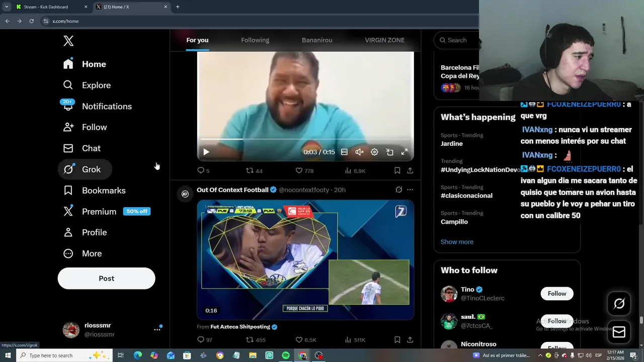Toggle captions on the video player
Screen dimensions: 644x362
(x=344, y=152)
